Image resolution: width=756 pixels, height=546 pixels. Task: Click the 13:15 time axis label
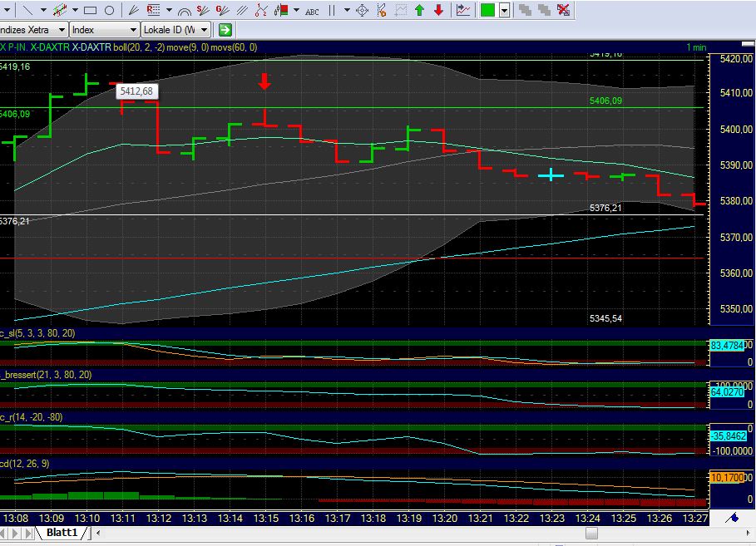[265, 519]
